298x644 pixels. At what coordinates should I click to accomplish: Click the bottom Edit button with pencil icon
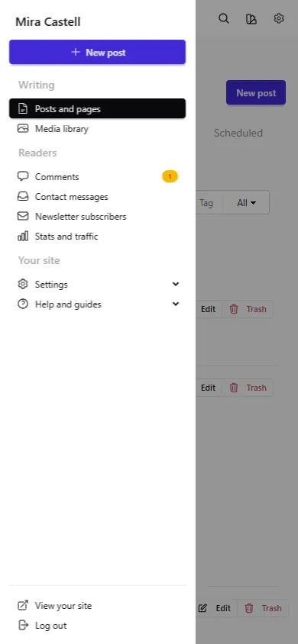click(x=215, y=608)
